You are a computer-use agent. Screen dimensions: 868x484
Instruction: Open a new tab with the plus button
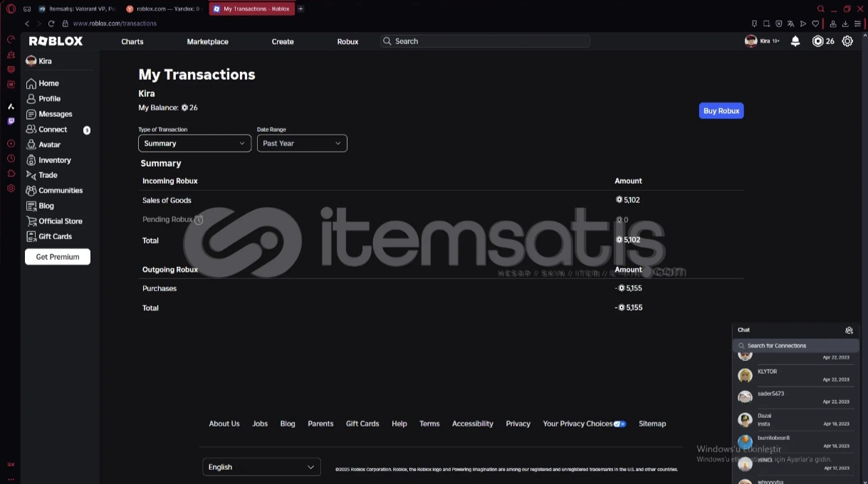click(x=301, y=9)
